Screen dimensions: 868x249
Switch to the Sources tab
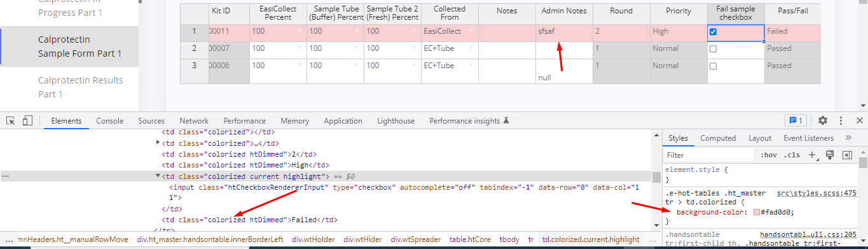click(151, 120)
